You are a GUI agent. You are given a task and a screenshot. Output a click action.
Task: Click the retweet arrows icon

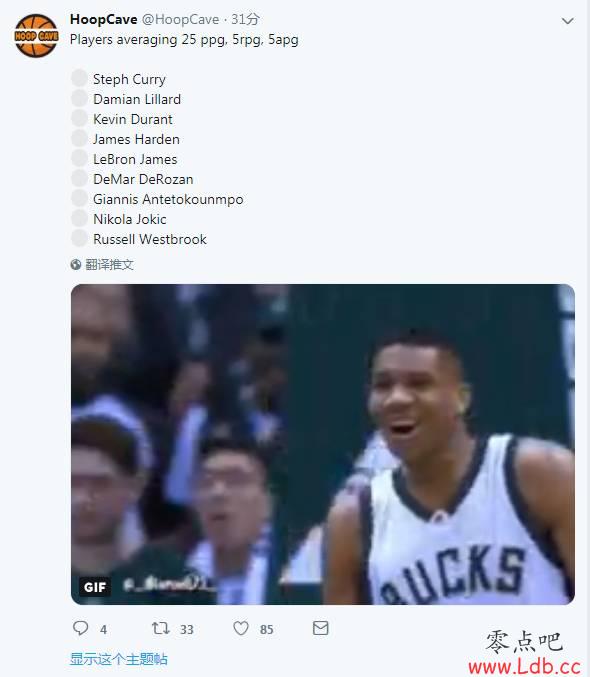pyautogui.click(x=161, y=628)
